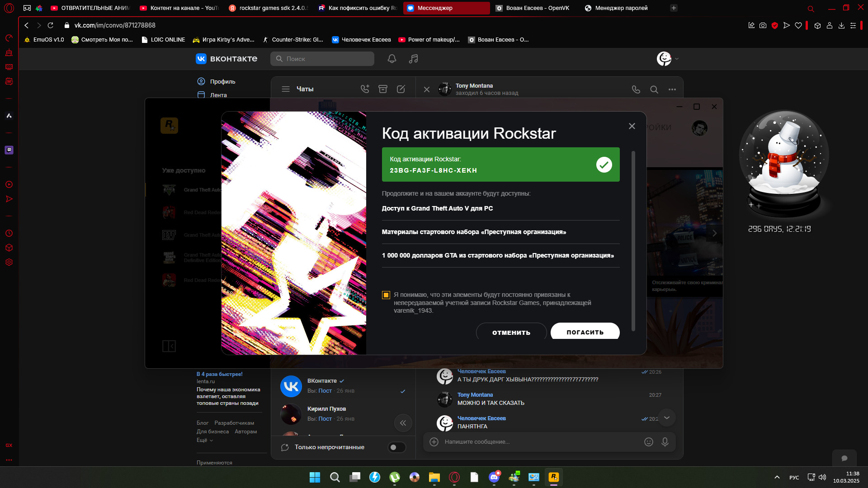Open Twitch in the Opera GX sidebar
This screenshot has width=868, height=488.
[9, 150]
